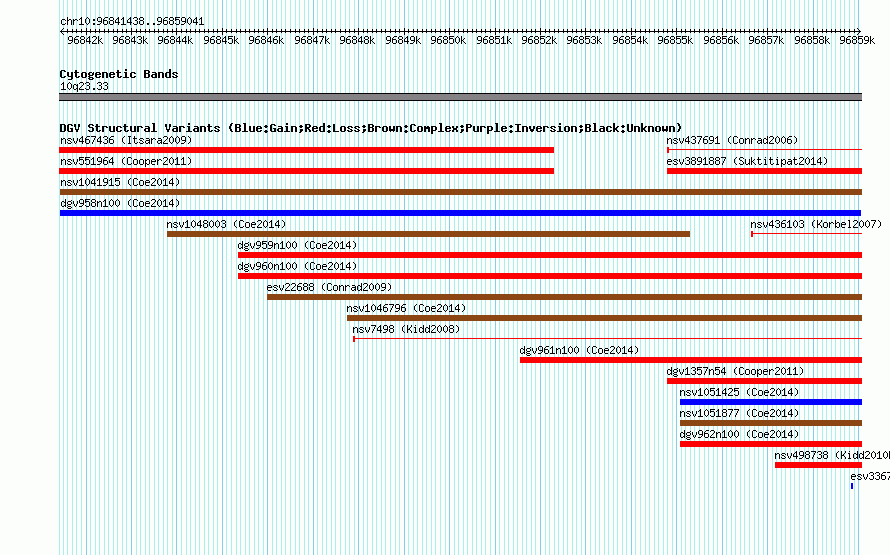
Task: Click the Cytogenetic Bands track title
Action: click(119, 74)
